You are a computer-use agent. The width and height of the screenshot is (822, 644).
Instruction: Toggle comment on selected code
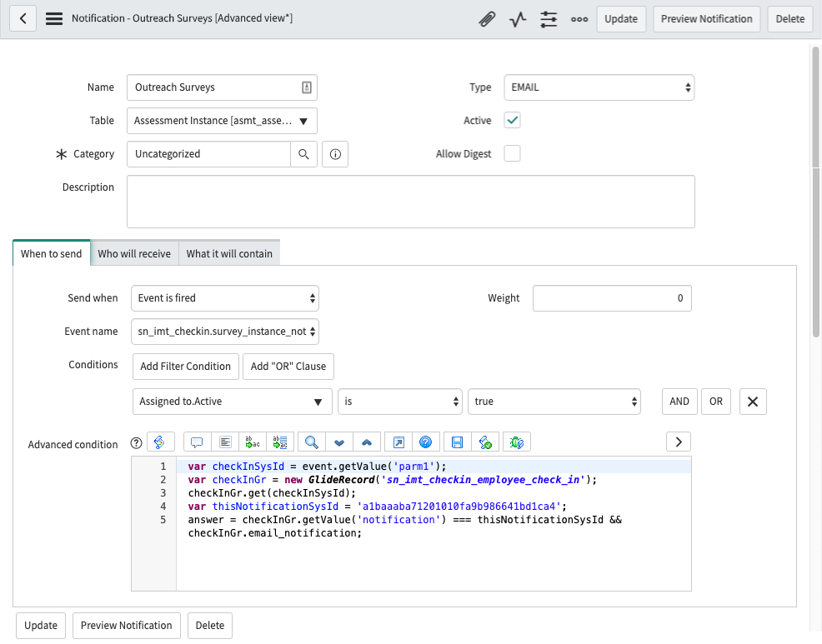coord(197,442)
